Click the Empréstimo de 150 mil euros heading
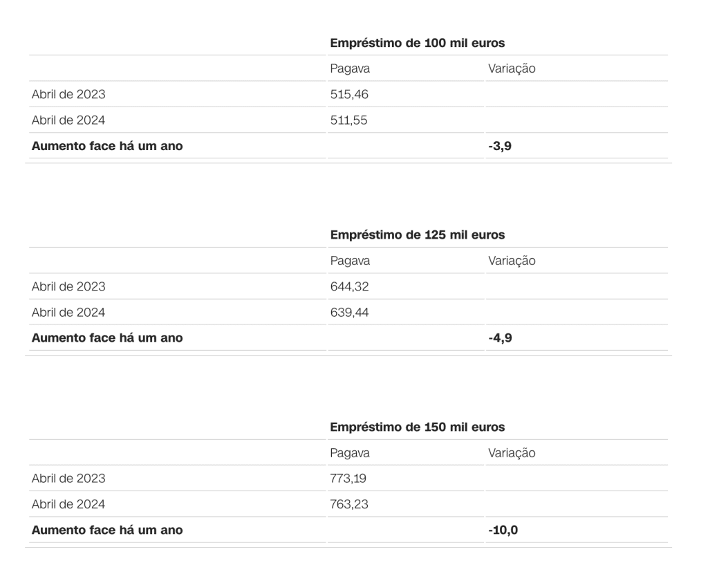The image size is (708, 588). [418, 428]
